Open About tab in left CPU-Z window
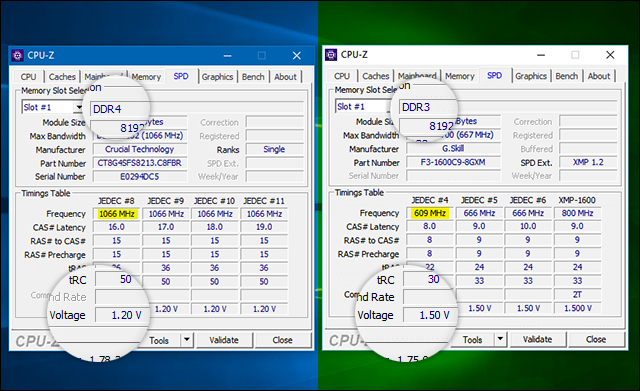Screen dimensions: 640x391 285,77
